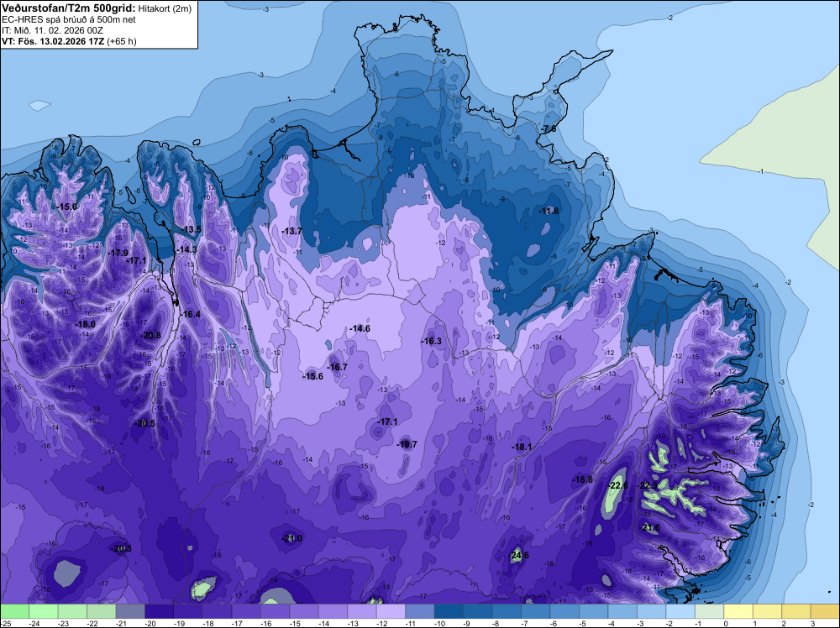Click the 'Hitakort (2m)' subtitle text

pyautogui.click(x=165, y=8)
